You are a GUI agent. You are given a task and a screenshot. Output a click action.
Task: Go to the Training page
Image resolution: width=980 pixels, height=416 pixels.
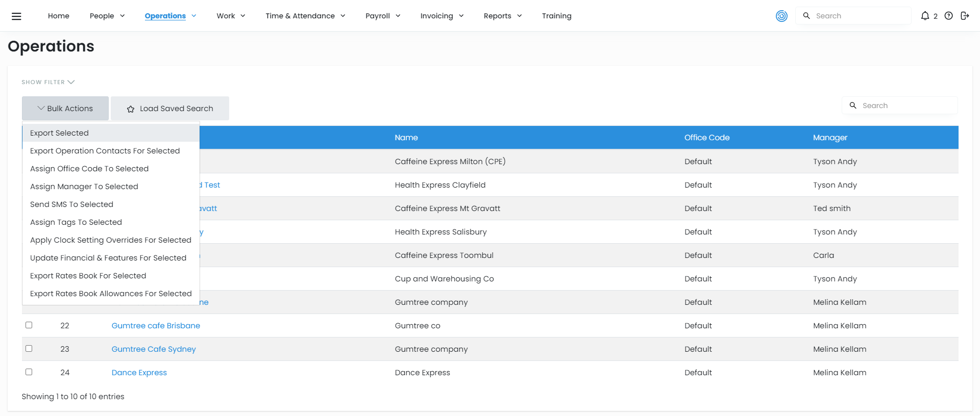point(556,16)
